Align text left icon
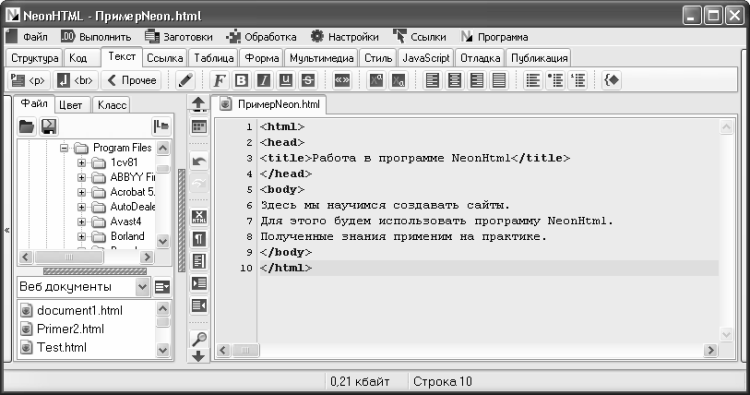The width and height of the screenshot is (750, 395). click(432, 80)
